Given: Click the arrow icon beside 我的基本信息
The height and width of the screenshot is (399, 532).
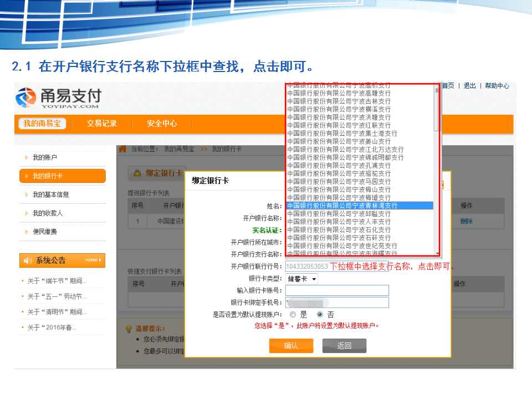Looking at the screenshot, I should pos(27,195).
